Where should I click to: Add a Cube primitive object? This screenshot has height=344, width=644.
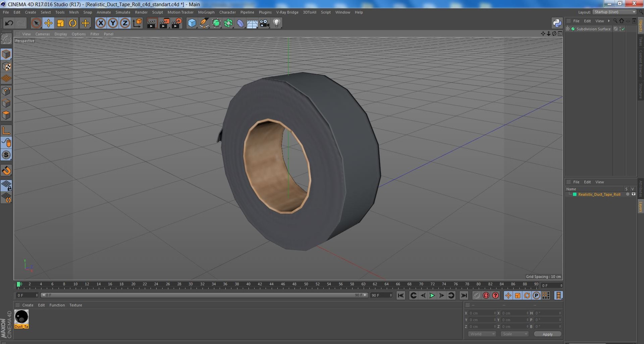coord(192,23)
